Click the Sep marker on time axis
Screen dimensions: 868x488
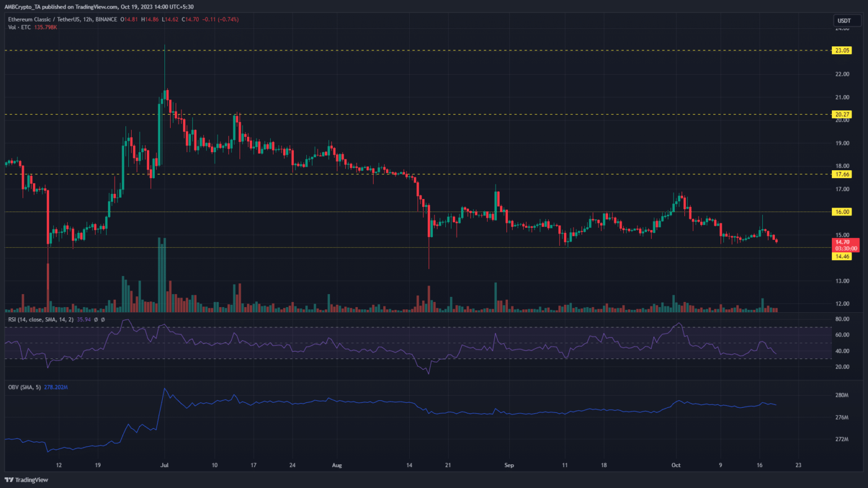(509, 465)
